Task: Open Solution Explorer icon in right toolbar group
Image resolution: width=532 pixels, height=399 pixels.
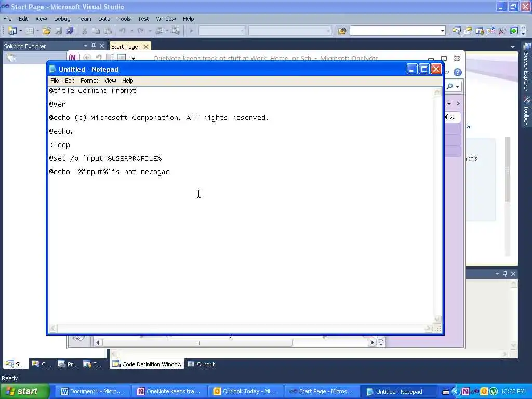Action: point(457,31)
